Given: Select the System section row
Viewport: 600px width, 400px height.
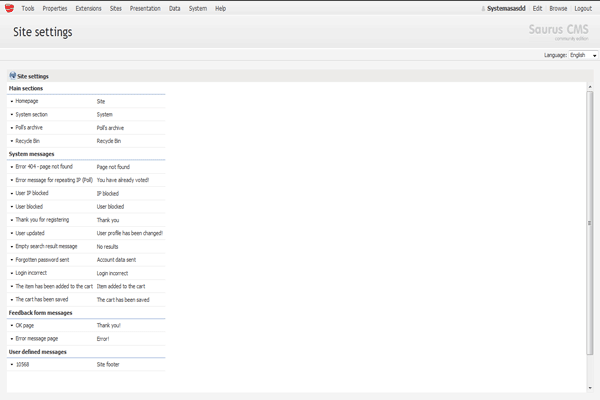Looking at the screenshot, I should pyautogui.click(x=86, y=114).
